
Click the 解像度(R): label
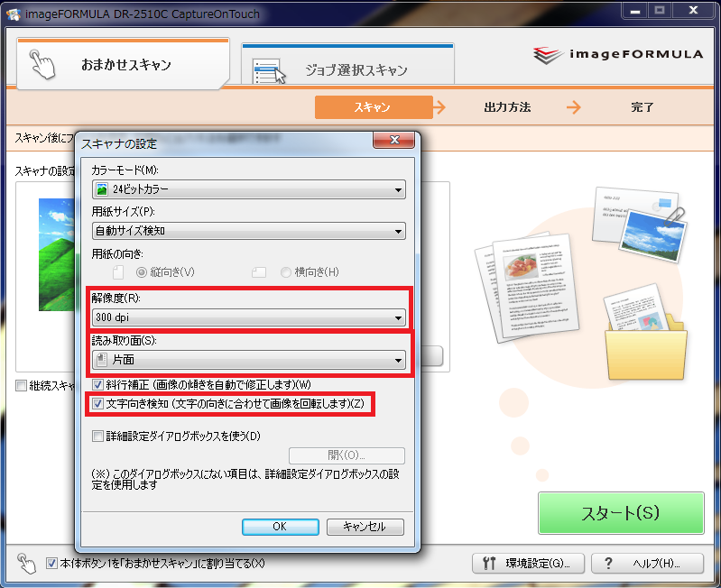(x=116, y=299)
